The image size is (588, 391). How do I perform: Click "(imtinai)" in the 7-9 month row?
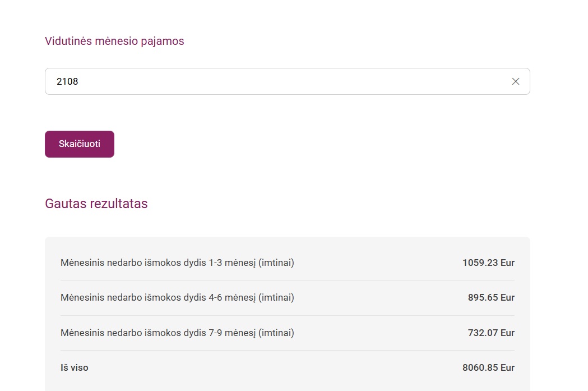pos(276,333)
